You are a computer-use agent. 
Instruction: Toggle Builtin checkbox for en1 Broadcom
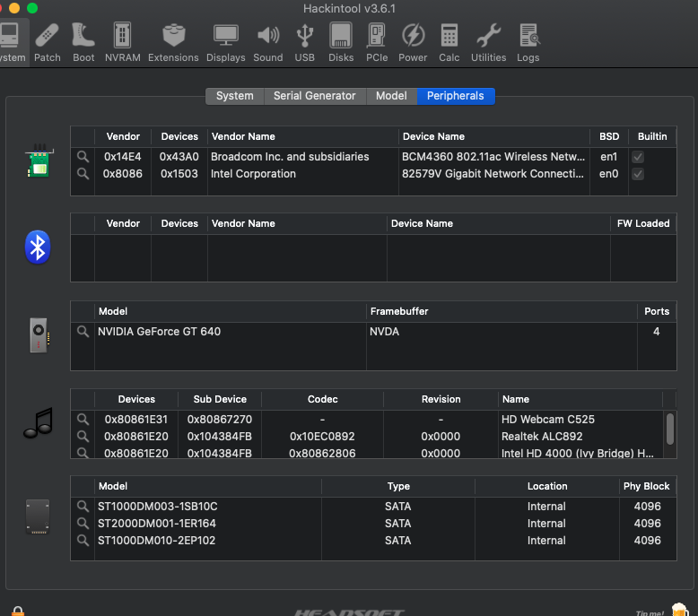[x=638, y=157]
